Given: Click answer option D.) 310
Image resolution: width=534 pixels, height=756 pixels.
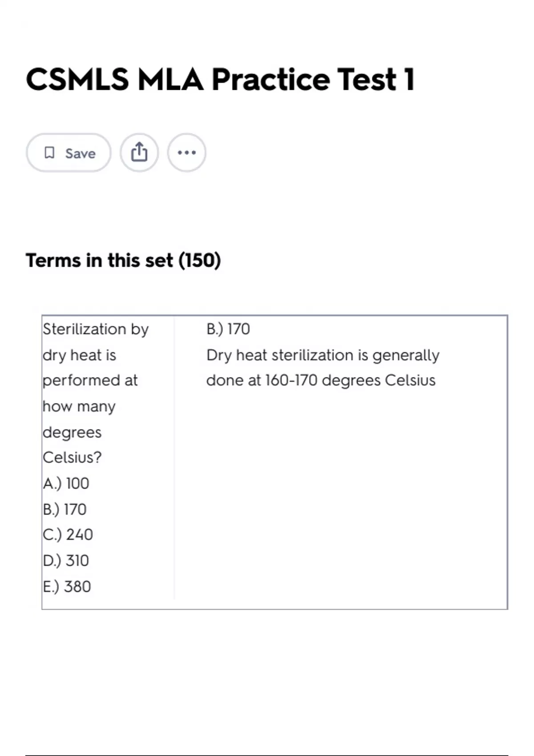Looking at the screenshot, I should (x=66, y=560).
